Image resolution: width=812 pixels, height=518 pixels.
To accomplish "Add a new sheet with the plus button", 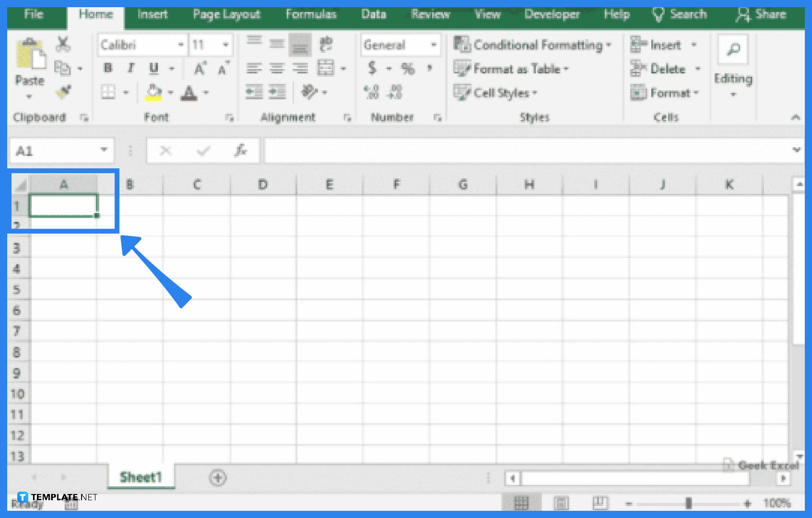I will point(218,478).
